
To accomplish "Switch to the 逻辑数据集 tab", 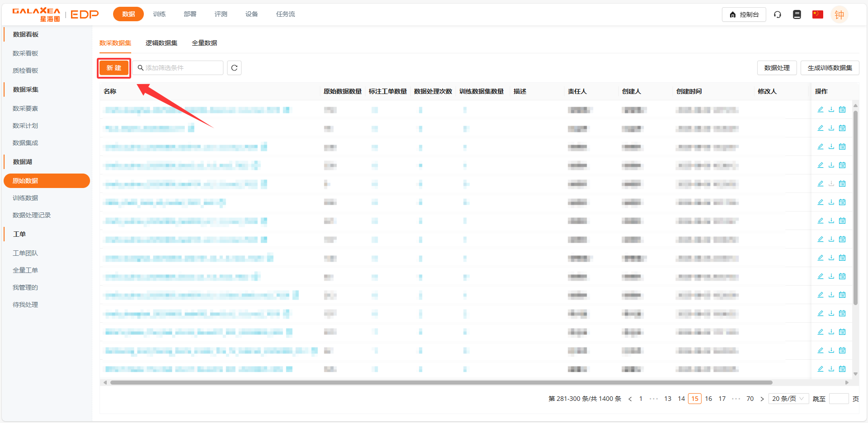I will click(161, 43).
